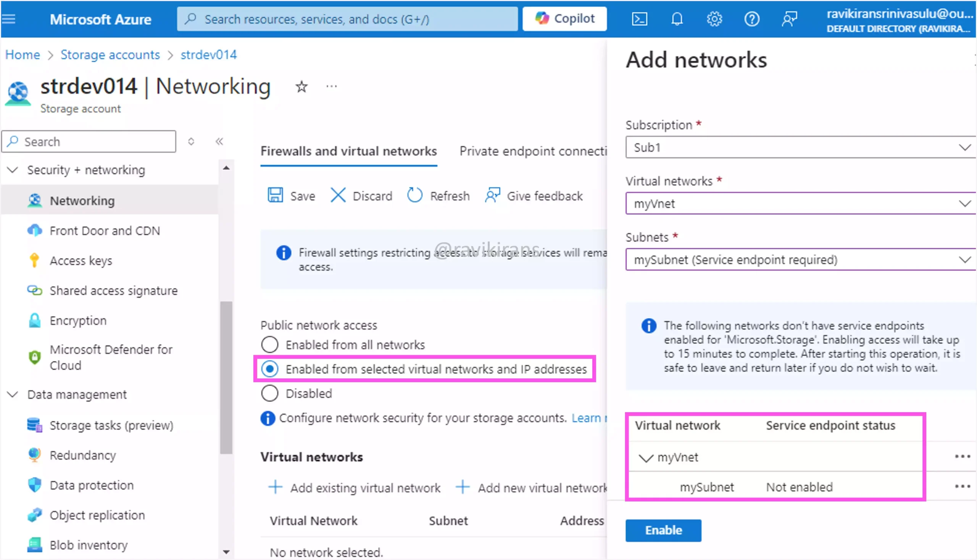Screen dimensions: 977x560
Task: Select Networking in the sidebar menu
Action: [110, 200]
